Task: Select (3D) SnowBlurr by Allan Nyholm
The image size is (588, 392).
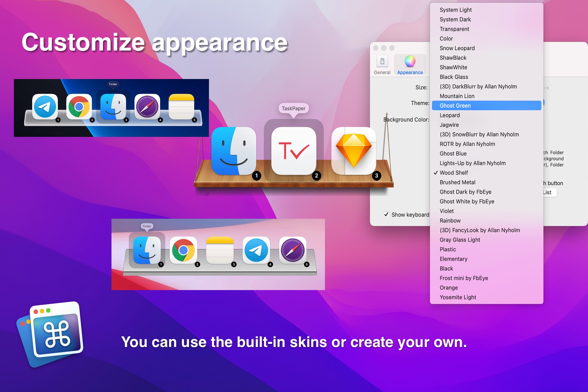Action: (x=487, y=134)
